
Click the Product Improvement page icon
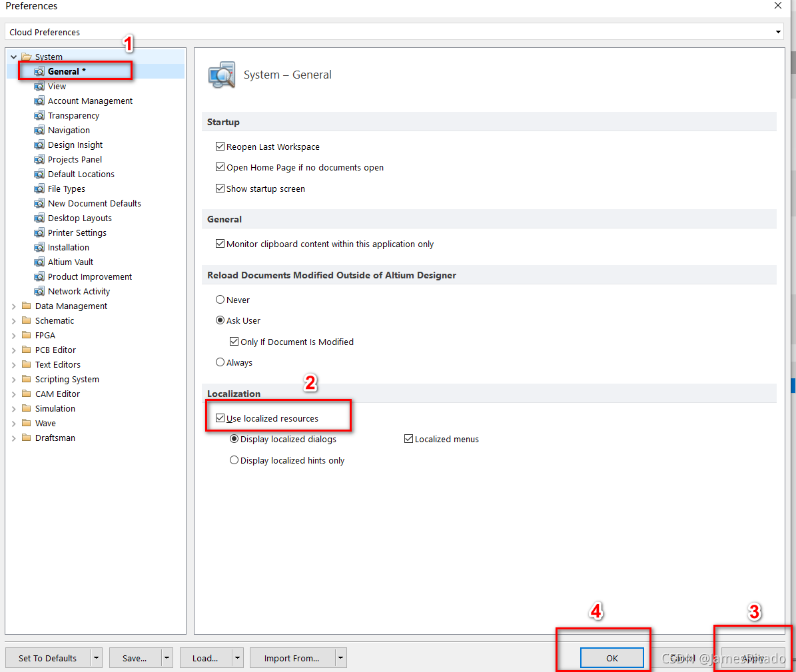pos(39,276)
